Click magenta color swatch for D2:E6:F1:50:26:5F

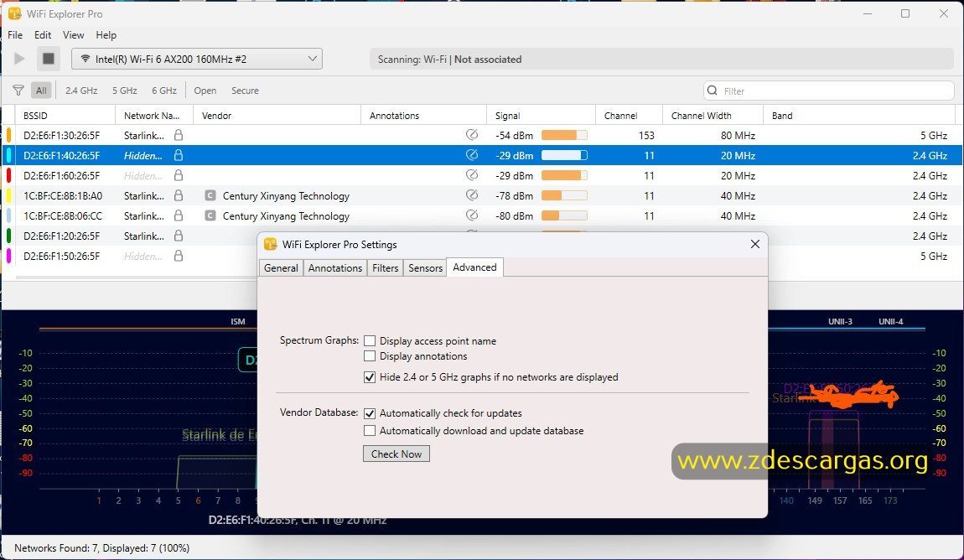[8, 256]
